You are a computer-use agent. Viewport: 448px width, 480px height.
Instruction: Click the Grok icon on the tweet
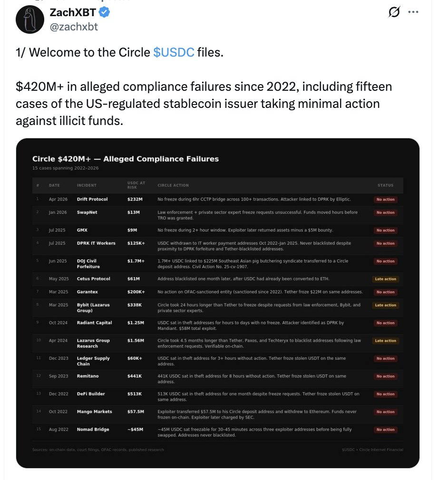pos(394,13)
